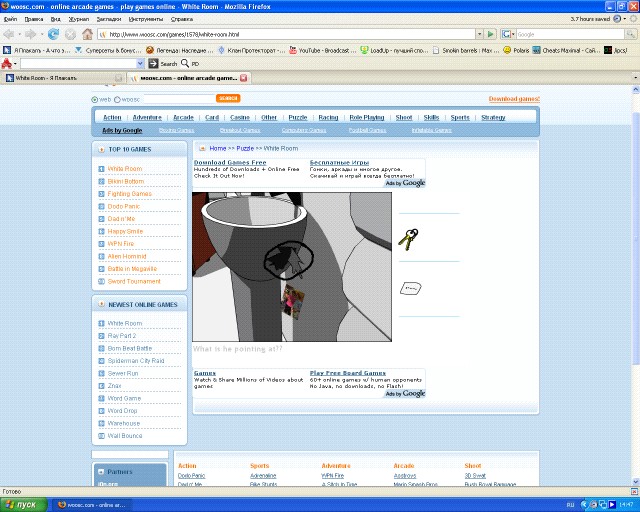Switch to the White Room - Я Плакалъ tab

click(63, 78)
